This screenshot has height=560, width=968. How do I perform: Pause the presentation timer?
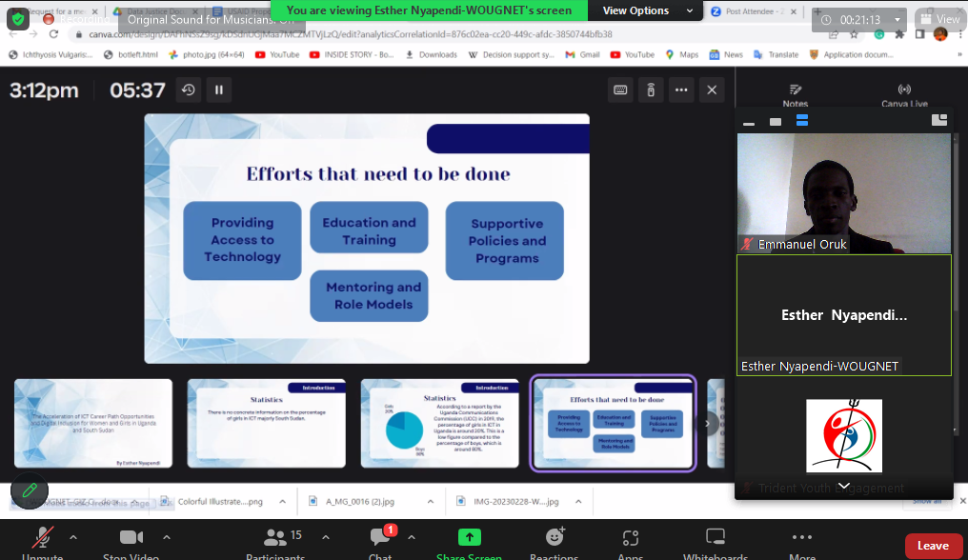coord(219,90)
